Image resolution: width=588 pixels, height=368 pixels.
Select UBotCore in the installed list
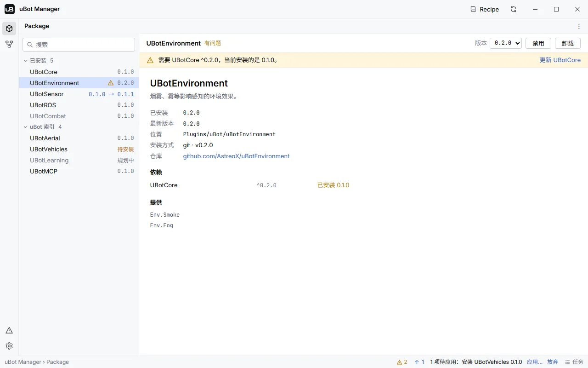(x=79, y=72)
